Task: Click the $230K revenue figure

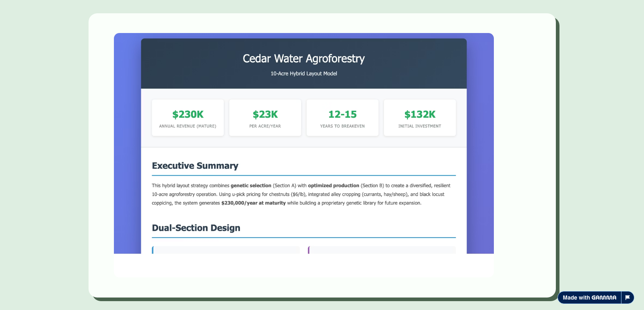Action: (x=188, y=114)
